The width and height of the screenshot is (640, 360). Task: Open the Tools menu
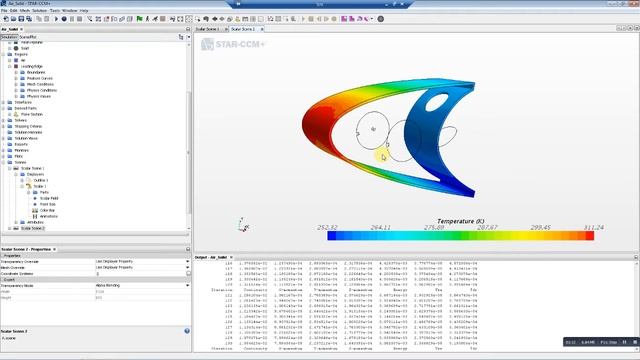click(55, 11)
